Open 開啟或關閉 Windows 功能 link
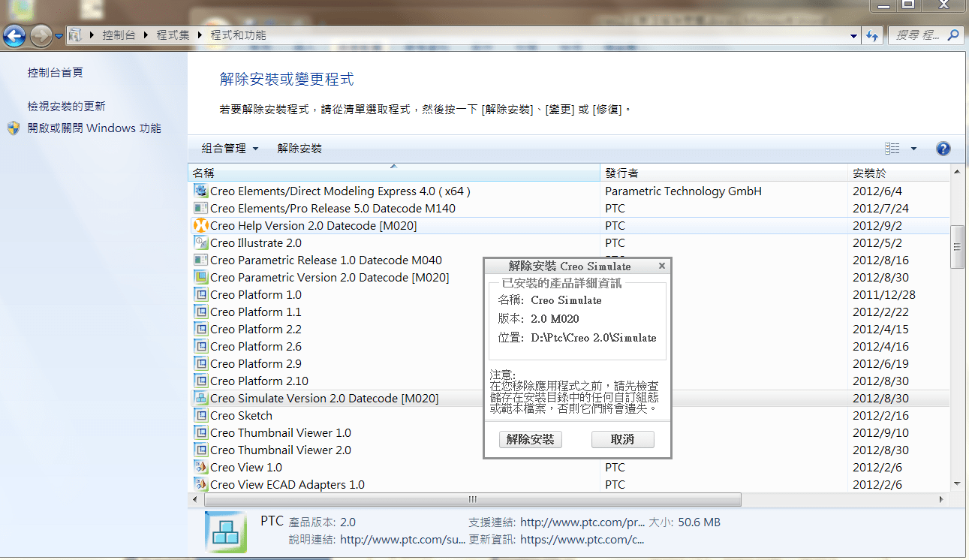The width and height of the screenshot is (969, 560). click(x=94, y=128)
